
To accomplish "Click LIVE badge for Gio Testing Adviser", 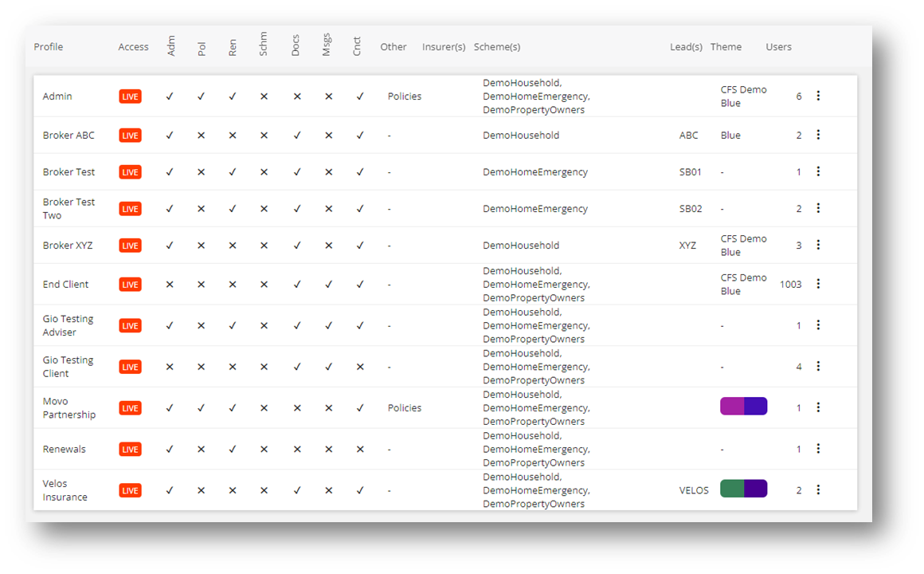I will (130, 325).
